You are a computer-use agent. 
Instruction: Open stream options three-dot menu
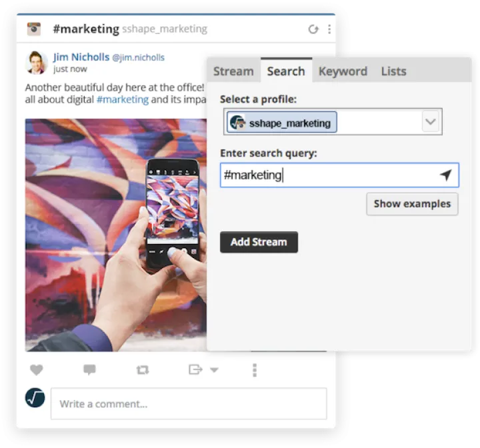(x=329, y=29)
